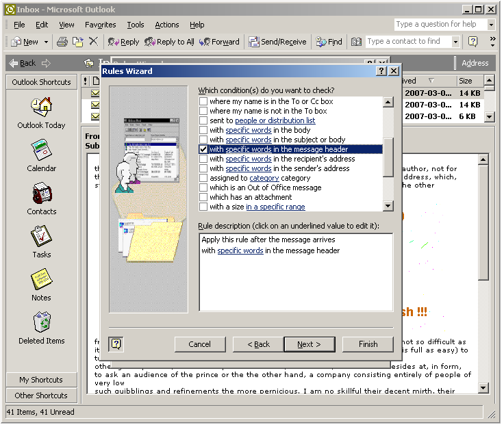The width and height of the screenshot is (504, 427).
Task: Click the Back navigation arrow
Action: pos(23,63)
